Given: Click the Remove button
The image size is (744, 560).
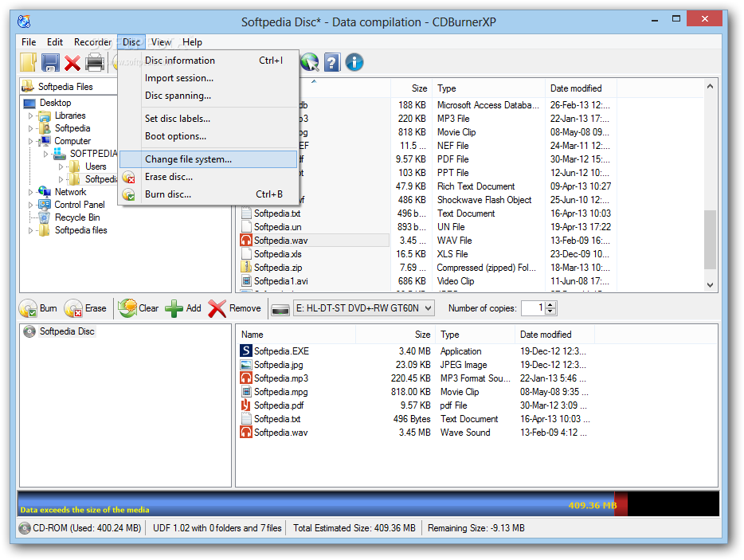Looking at the screenshot, I should (235, 308).
